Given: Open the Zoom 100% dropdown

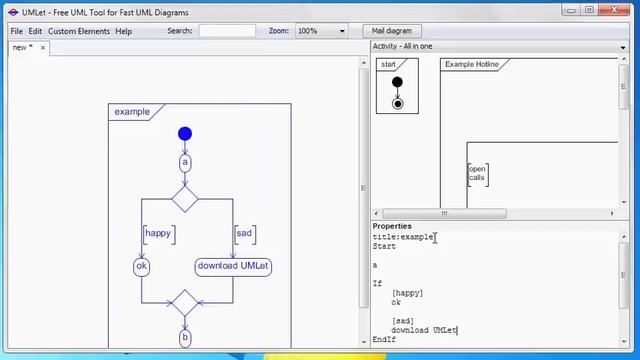Looking at the screenshot, I should [322, 31].
